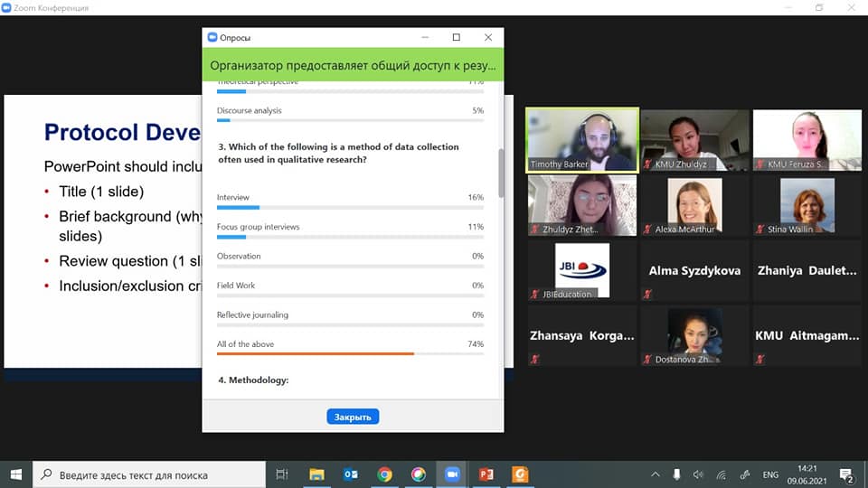Screen dimensions: 868x488
Task: Open the ENG input language switcher
Action: tap(770, 474)
